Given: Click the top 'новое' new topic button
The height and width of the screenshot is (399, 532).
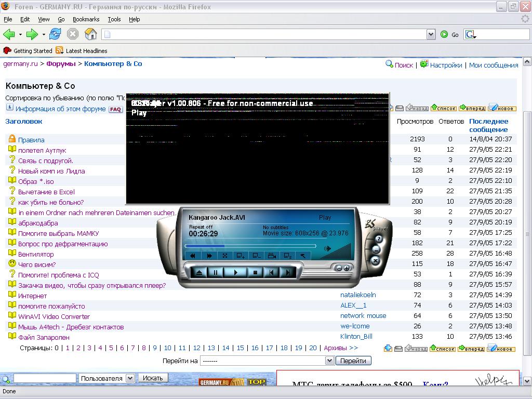Looking at the screenshot, I should (x=502, y=108).
